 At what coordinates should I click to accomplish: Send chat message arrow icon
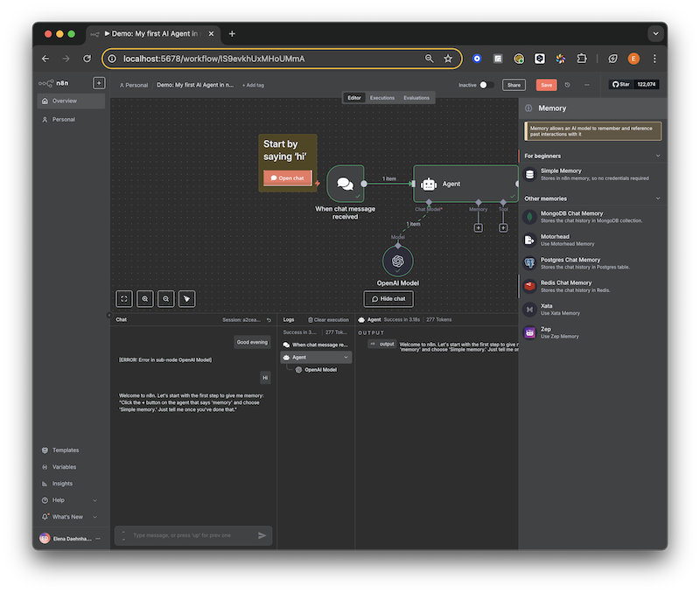pyautogui.click(x=262, y=535)
